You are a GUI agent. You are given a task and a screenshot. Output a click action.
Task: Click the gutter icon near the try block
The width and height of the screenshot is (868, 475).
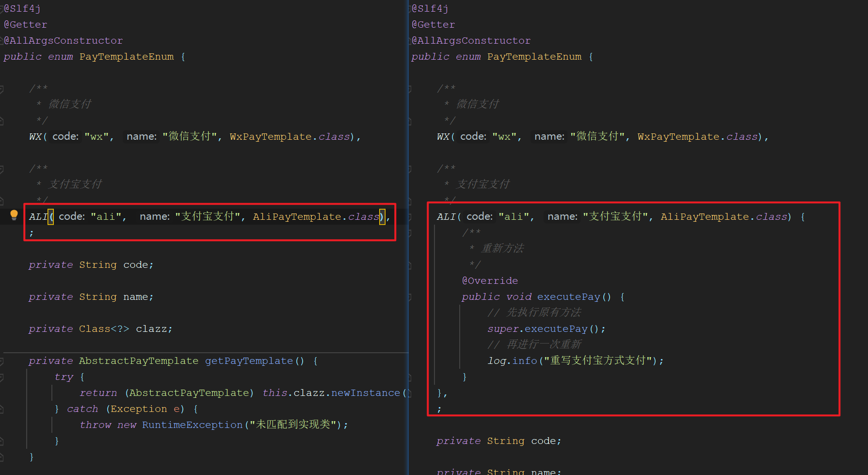coord(3,377)
